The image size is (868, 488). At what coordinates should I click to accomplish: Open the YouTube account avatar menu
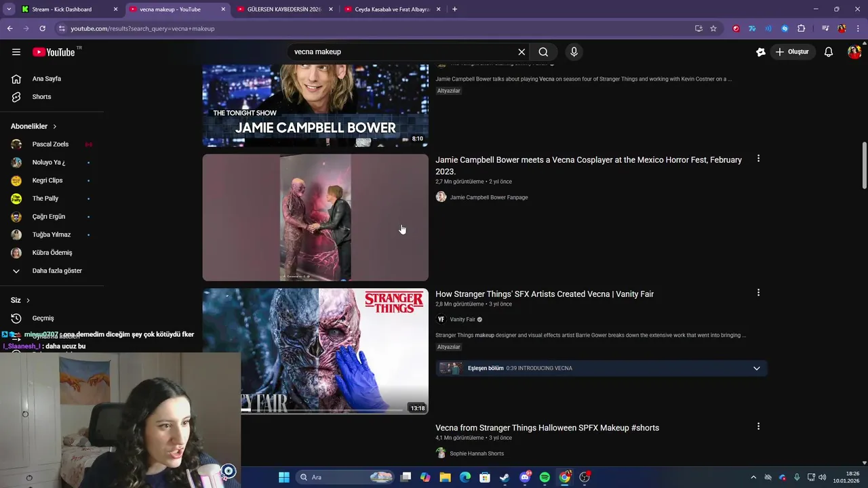click(854, 52)
